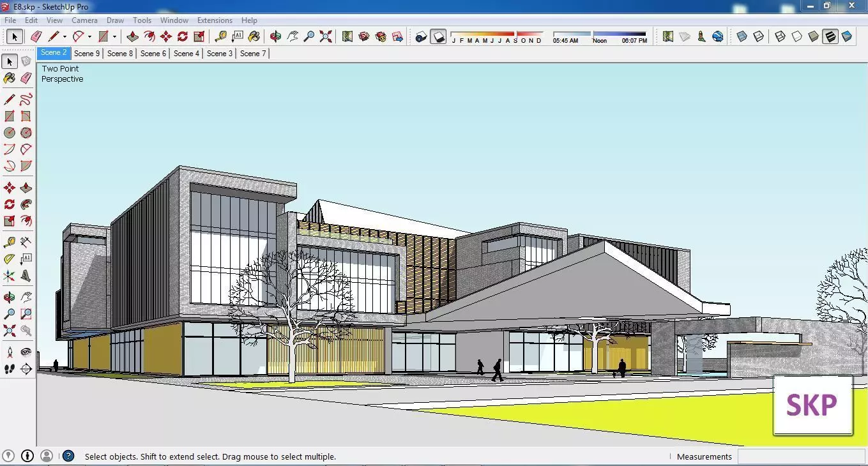The width and height of the screenshot is (868, 466).
Task: Open the Draw menu
Action: pyautogui.click(x=115, y=20)
